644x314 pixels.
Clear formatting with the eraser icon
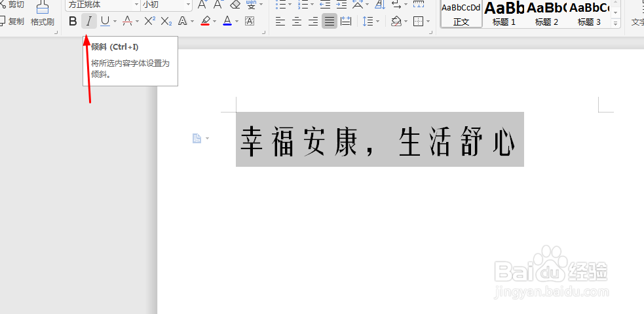(x=235, y=5)
